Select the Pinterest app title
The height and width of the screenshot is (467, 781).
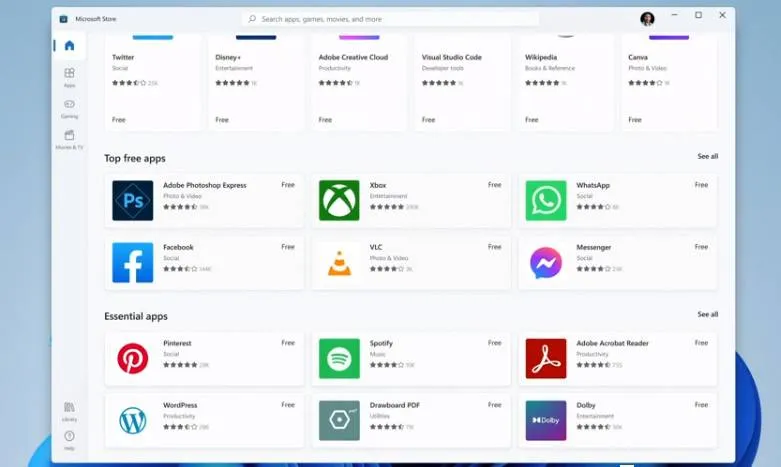tap(177, 343)
